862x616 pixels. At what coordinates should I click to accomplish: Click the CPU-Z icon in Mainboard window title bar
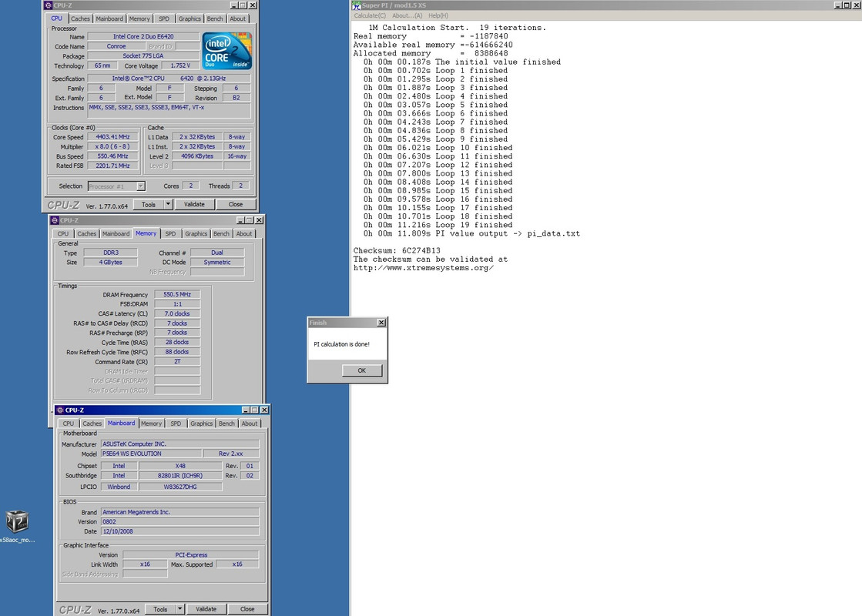pos(60,410)
